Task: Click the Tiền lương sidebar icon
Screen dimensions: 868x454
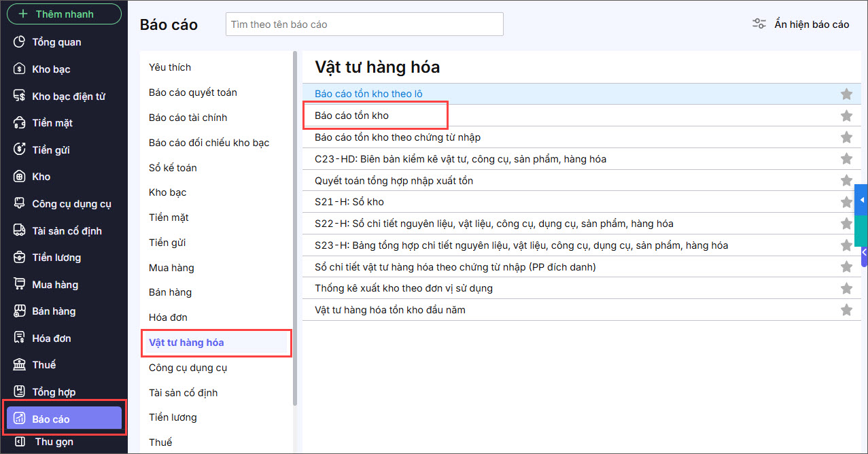Action: pos(20,258)
